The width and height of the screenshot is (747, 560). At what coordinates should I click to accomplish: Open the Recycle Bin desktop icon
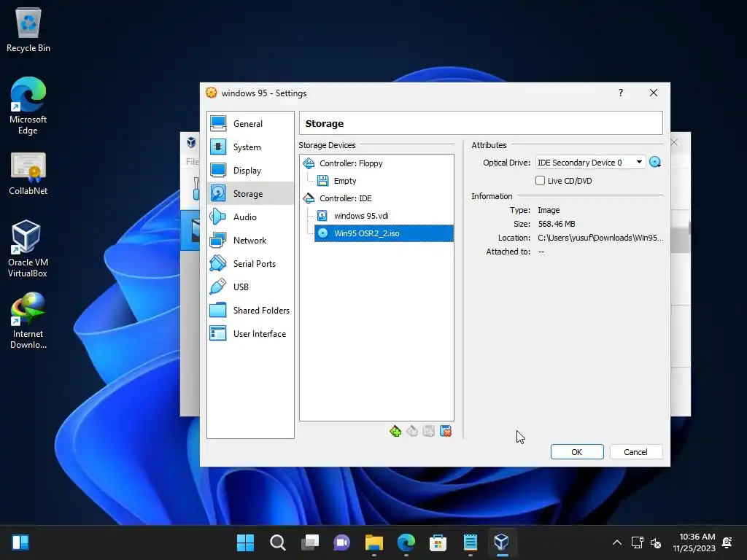28,30
